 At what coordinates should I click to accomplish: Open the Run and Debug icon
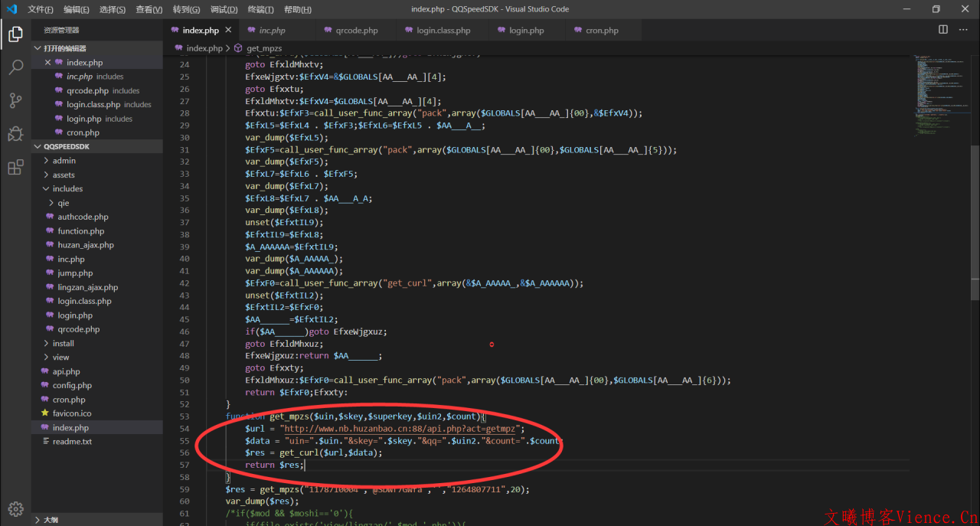[15, 134]
